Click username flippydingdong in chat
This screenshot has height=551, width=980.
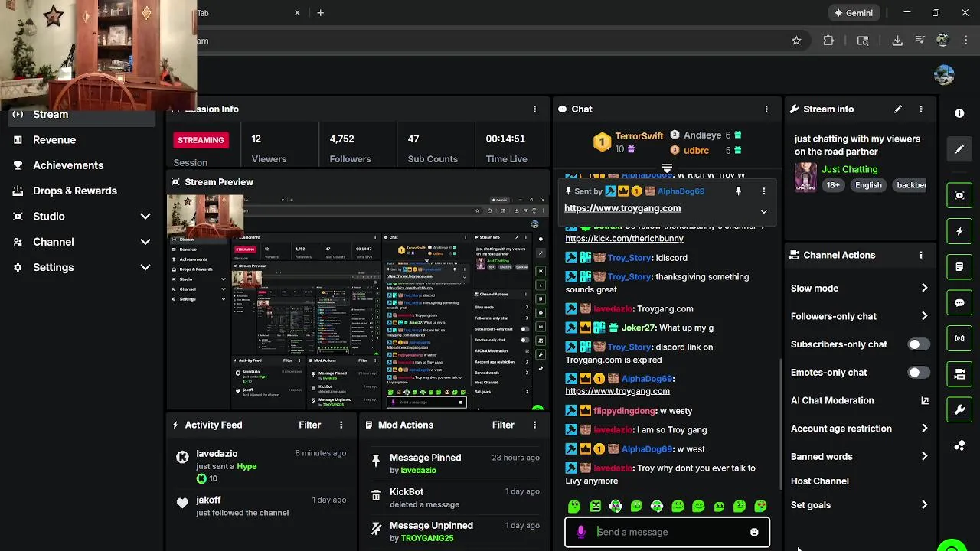[x=625, y=411]
